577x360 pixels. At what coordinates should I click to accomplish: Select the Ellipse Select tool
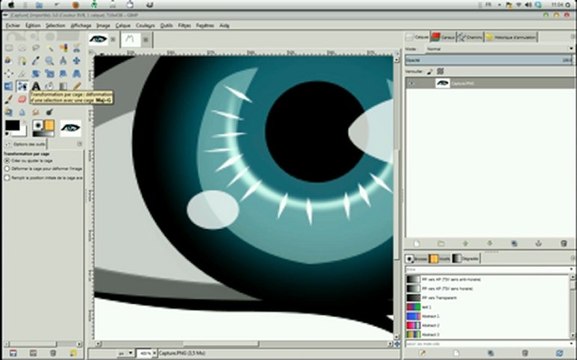(22, 48)
